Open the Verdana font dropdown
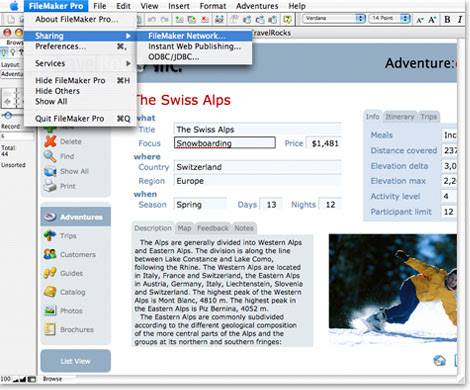This screenshot has height=390, width=470. [334, 18]
